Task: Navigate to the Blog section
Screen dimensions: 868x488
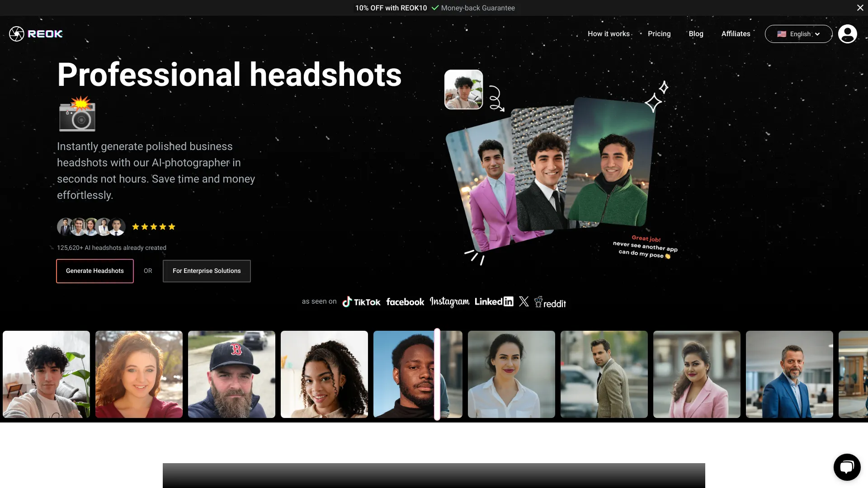Action: pyautogui.click(x=696, y=33)
